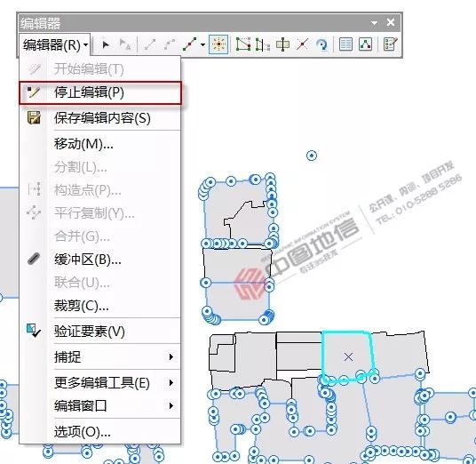Screen dimensions: 476x464
Task: Expand the 捕捉 submenu
Action: coord(100,356)
